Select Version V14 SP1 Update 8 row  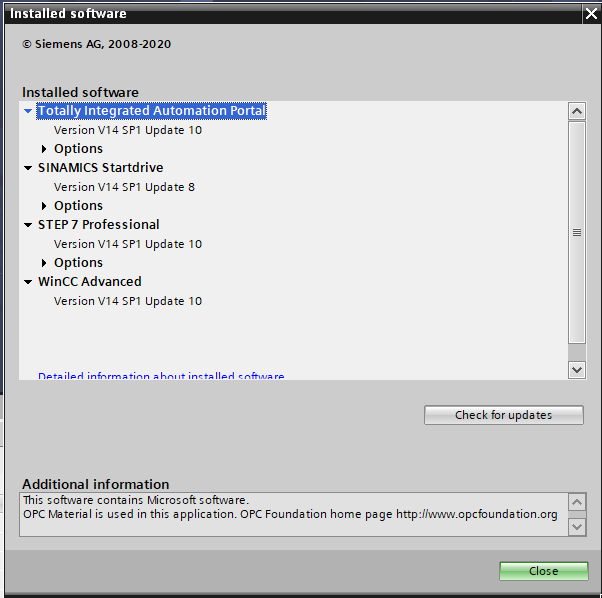[124, 187]
